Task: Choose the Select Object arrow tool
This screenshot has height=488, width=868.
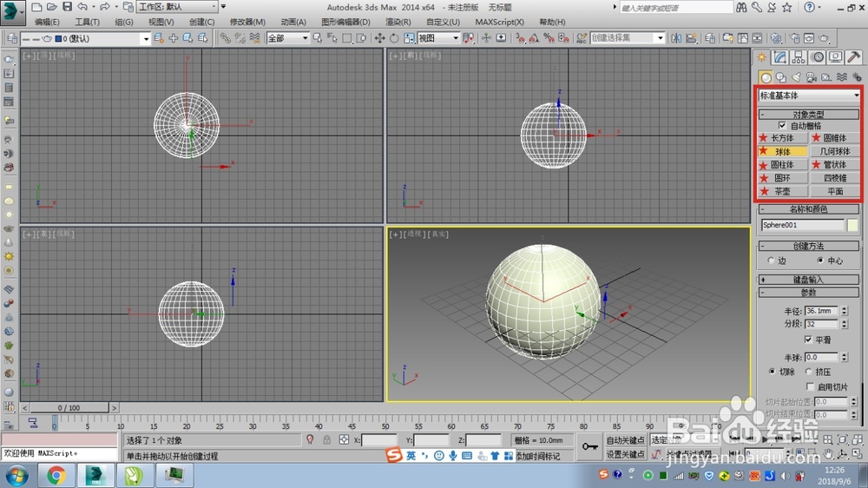Action: pos(318,38)
